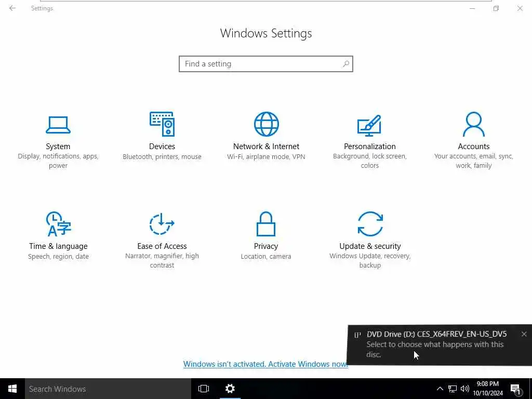Click 'Display, notifications, apps, power' description
The height and width of the screenshot is (399, 532).
58,161
